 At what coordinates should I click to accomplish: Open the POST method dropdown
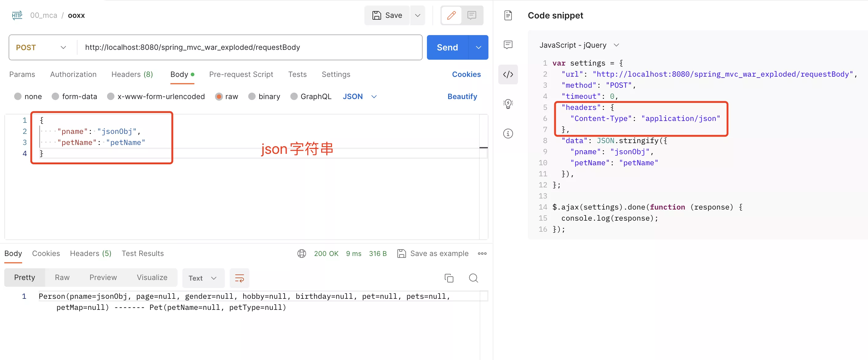coord(41,47)
